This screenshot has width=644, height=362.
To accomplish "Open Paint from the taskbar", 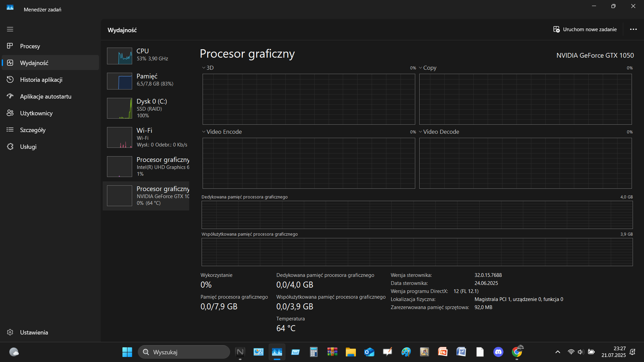I will 406,352.
